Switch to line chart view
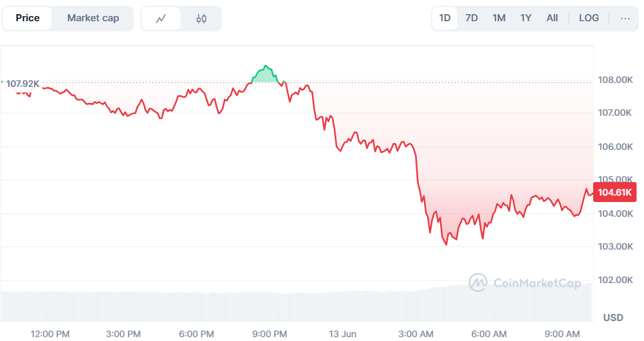The height and width of the screenshot is (341, 644). [x=161, y=19]
